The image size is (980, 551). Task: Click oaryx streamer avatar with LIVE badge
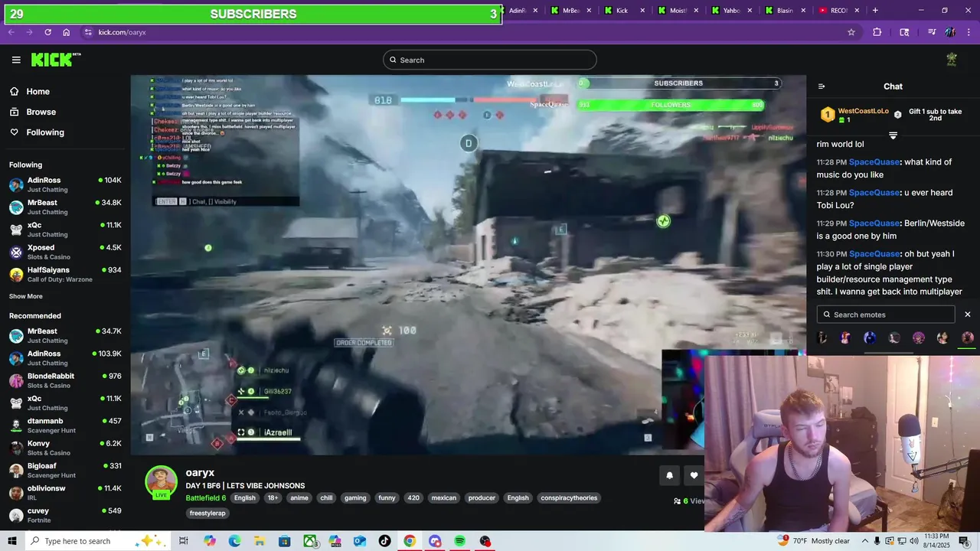[x=162, y=482]
